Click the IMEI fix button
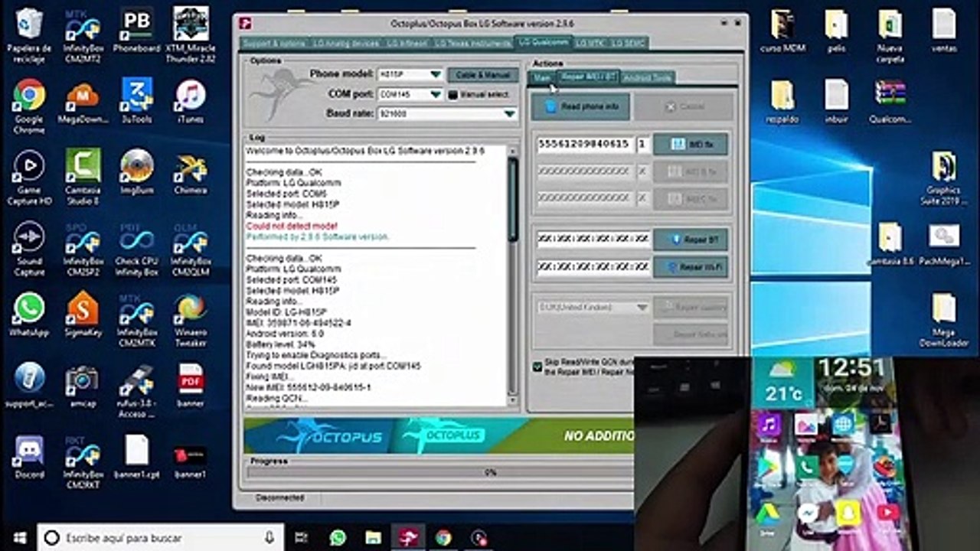The height and width of the screenshot is (551, 980). pyautogui.click(x=691, y=144)
